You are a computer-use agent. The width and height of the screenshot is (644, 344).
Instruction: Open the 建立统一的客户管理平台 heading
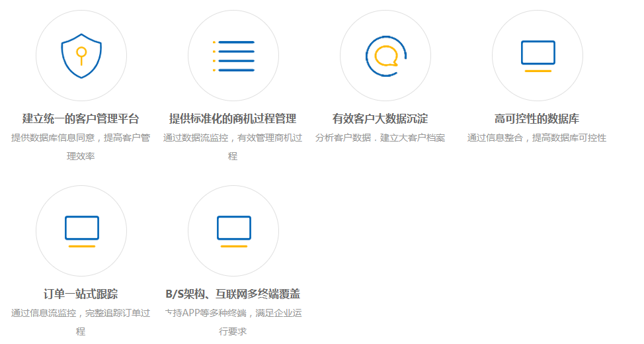[81, 119]
